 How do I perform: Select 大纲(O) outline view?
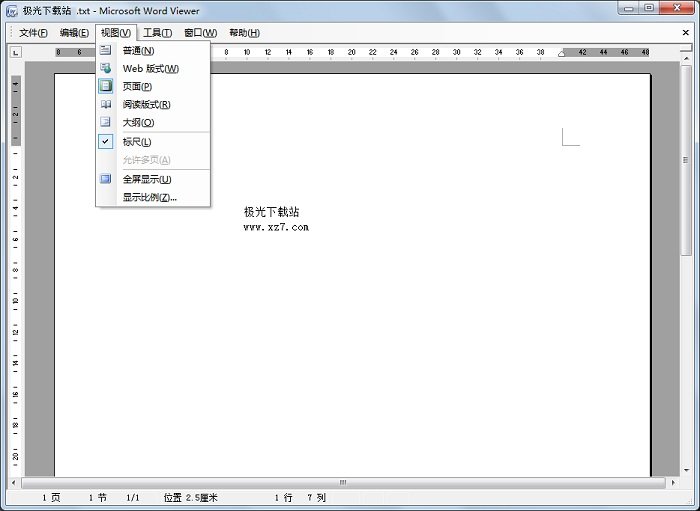[153, 122]
